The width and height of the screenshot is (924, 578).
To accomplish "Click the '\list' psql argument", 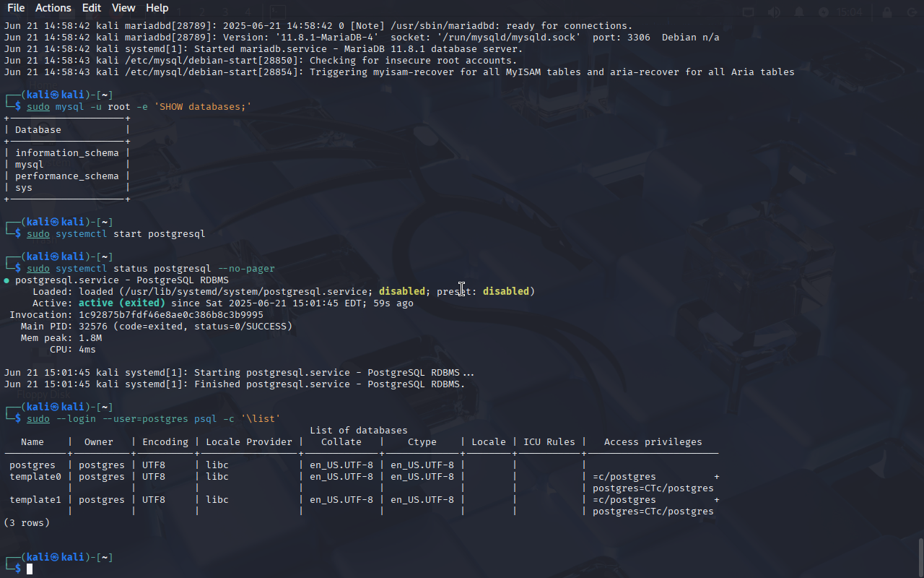I will pyautogui.click(x=261, y=419).
